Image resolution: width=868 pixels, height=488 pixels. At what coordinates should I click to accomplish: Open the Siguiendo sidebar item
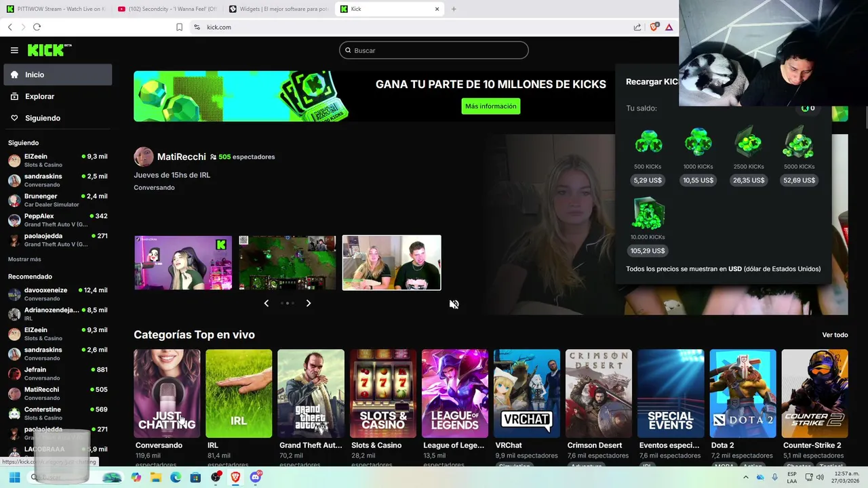tap(58, 118)
